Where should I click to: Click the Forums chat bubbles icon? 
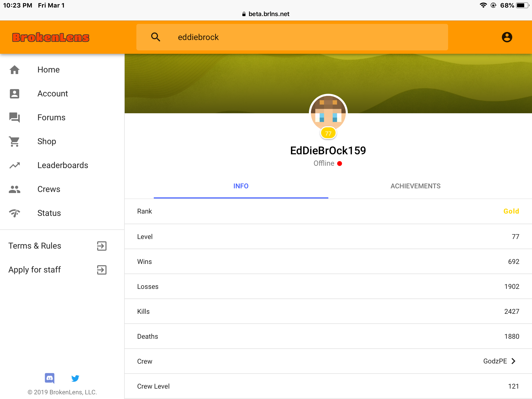click(15, 117)
